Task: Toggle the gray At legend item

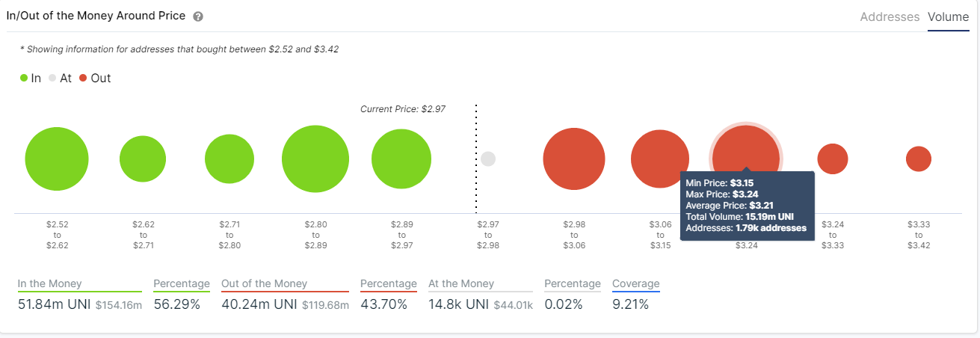Action: tap(60, 78)
